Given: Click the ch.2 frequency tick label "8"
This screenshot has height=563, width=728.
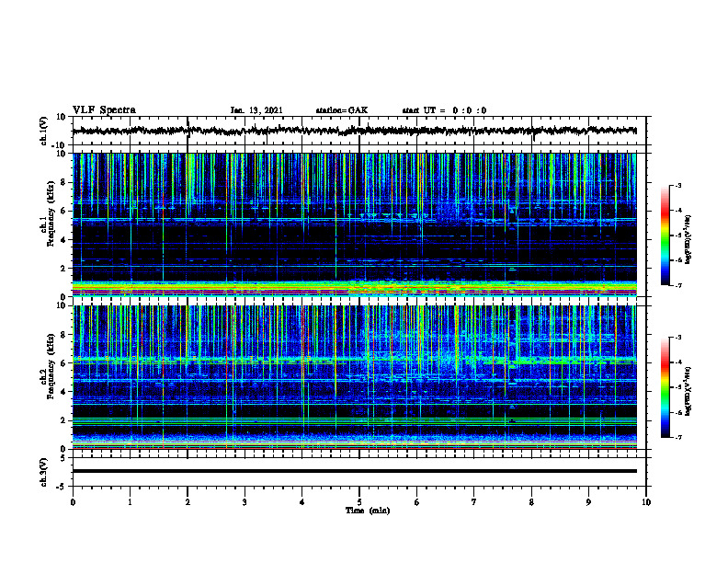Looking at the screenshot, I should click(64, 335).
